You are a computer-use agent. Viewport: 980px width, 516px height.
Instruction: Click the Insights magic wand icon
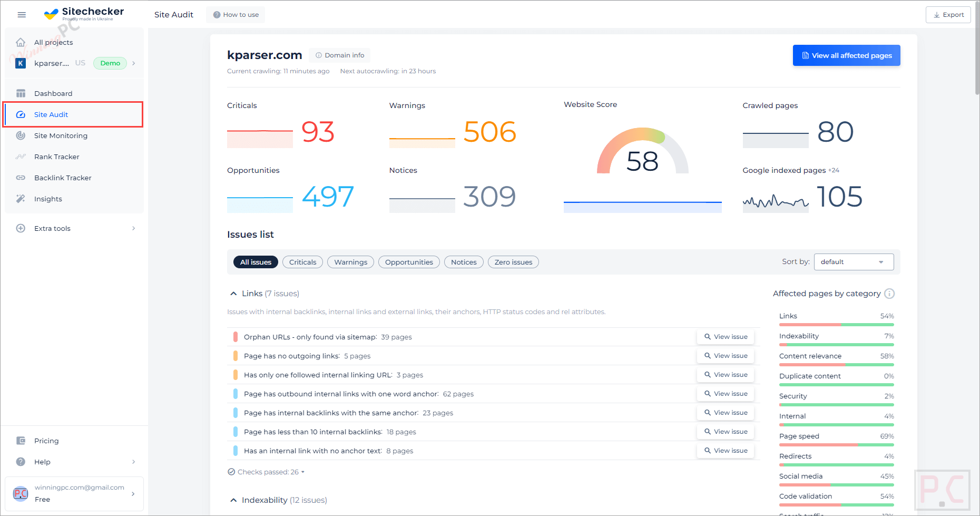pos(21,199)
